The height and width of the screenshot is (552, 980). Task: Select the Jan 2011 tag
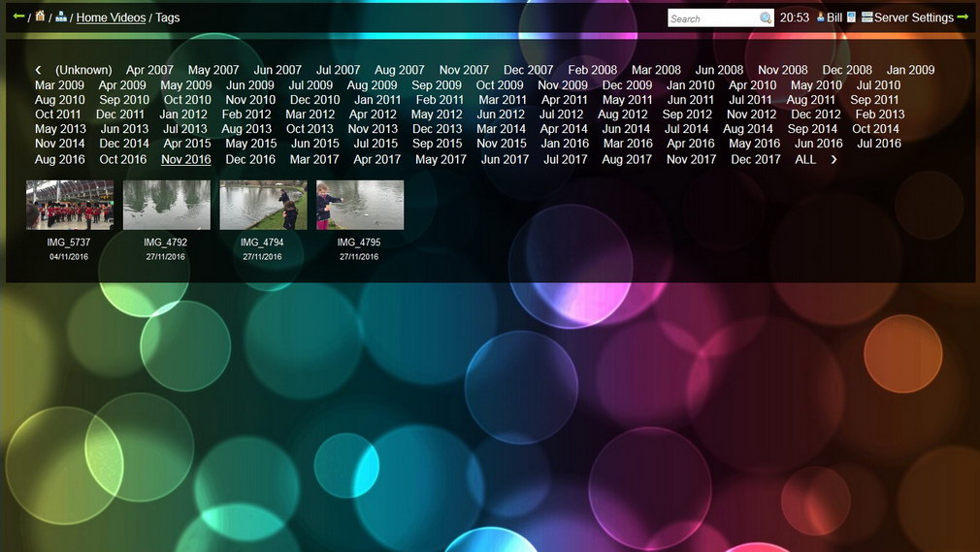coord(376,99)
